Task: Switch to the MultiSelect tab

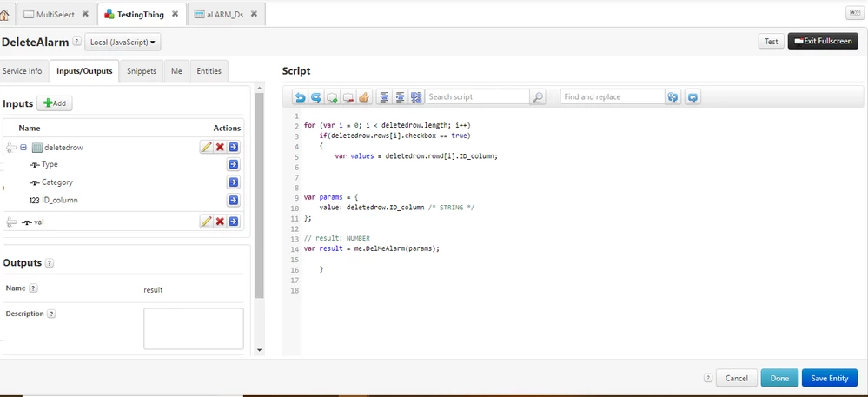Action: 55,15
